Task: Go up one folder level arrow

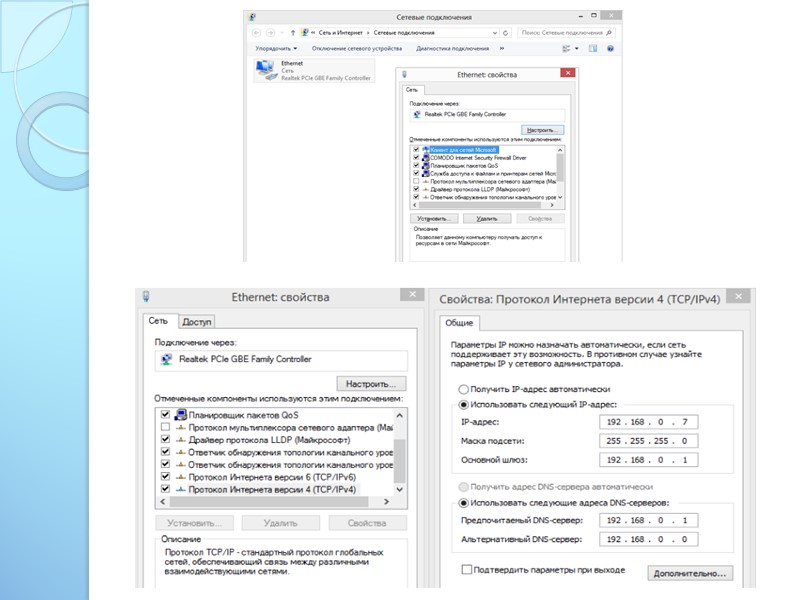Action: point(293,33)
